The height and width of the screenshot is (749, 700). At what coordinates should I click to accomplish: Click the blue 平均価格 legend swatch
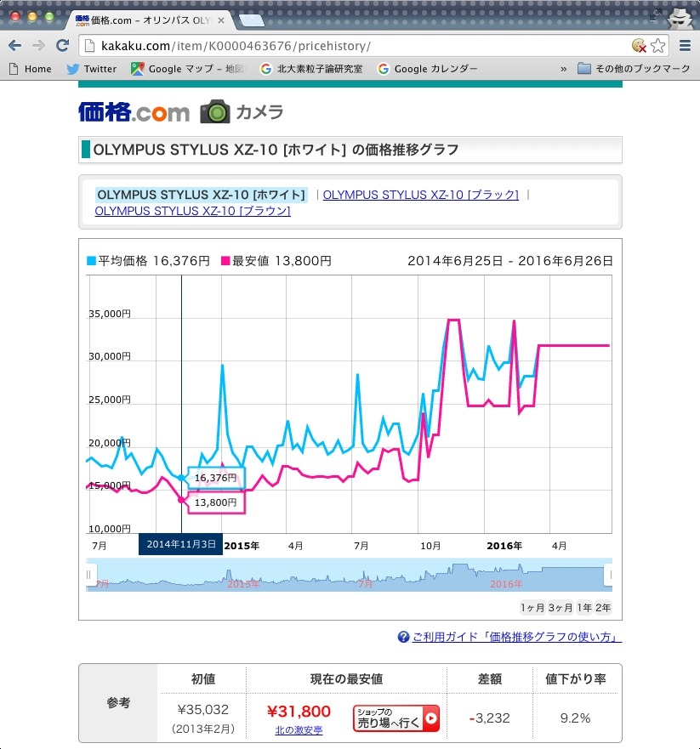[91, 261]
